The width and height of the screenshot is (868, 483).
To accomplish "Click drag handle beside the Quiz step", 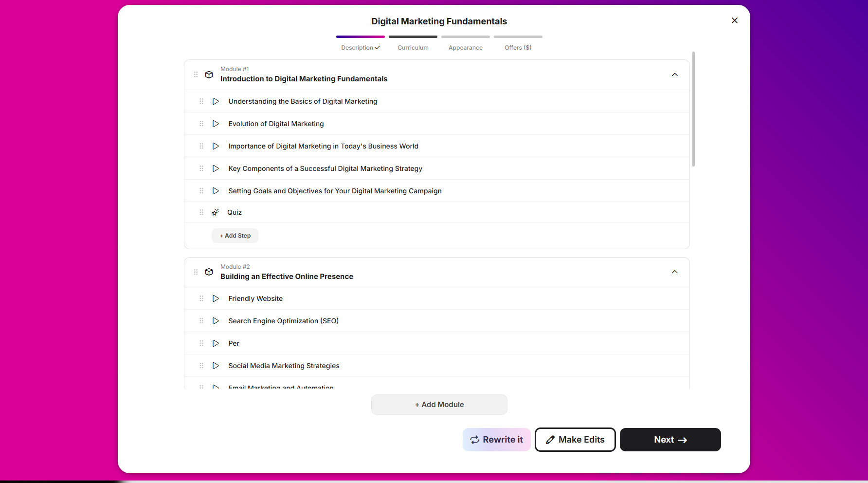I will coord(201,212).
